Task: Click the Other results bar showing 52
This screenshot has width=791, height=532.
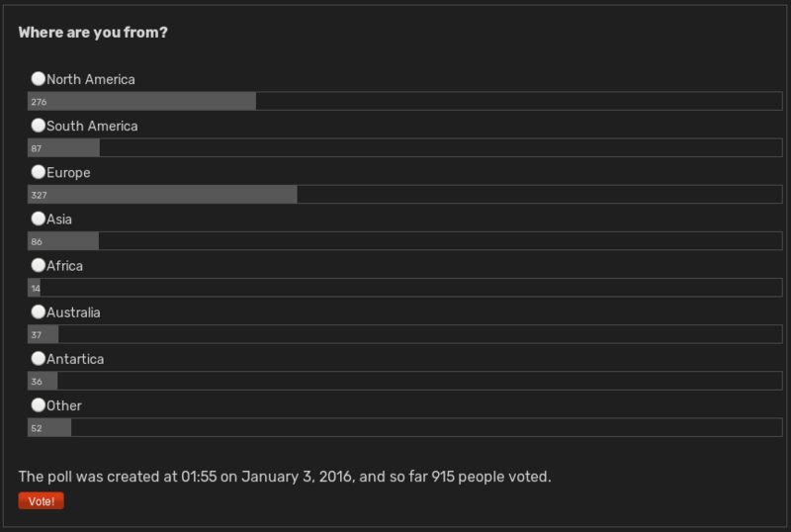Action: pyautogui.click(x=405, y=427)
